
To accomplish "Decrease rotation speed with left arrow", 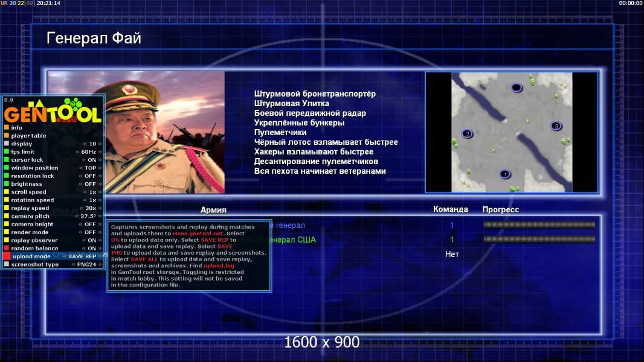I will pos(85,200).
